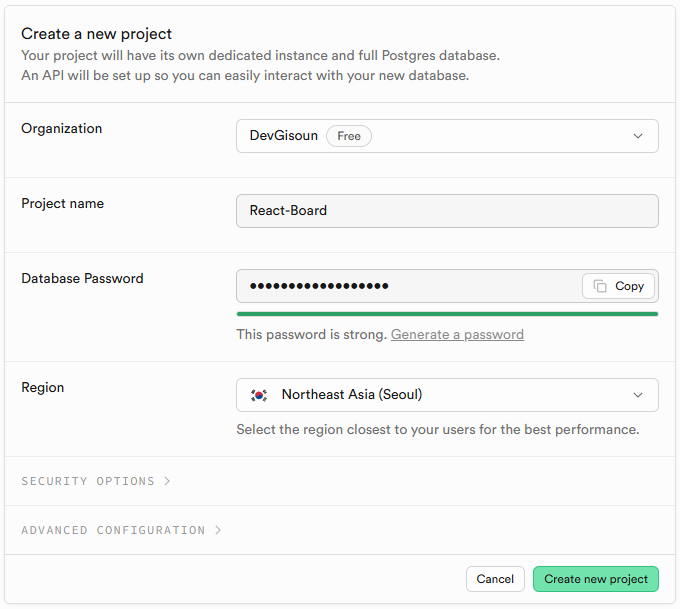Click the South Korea flag icon
The width and height of the screenshot is (680, 609).
coord(260,395)
